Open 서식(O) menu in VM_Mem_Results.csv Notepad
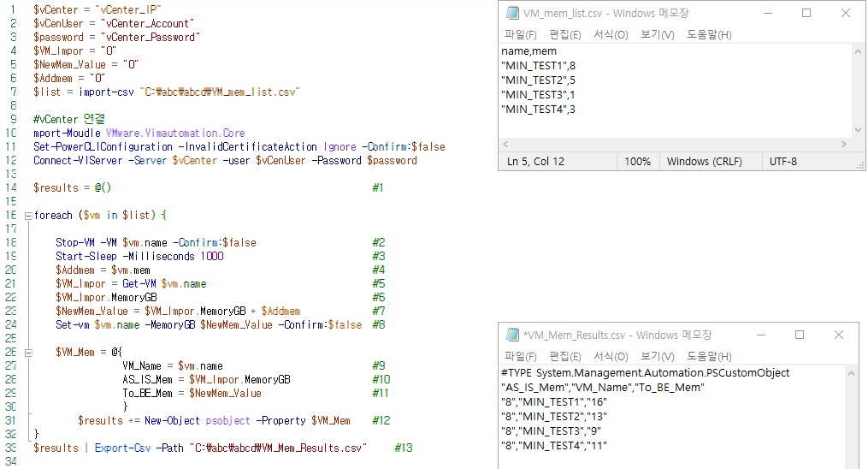Viewport: 868px width, 469px height. click(611, 357)
